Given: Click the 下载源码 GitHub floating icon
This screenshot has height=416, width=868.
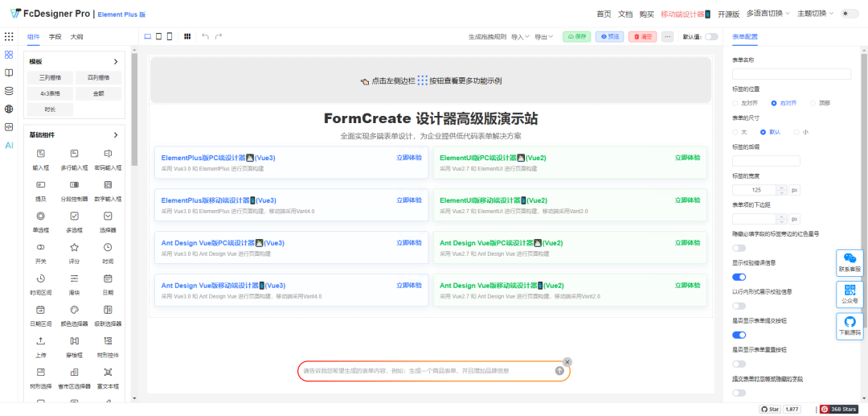Looking at the screenshot, I should [850, 326].
